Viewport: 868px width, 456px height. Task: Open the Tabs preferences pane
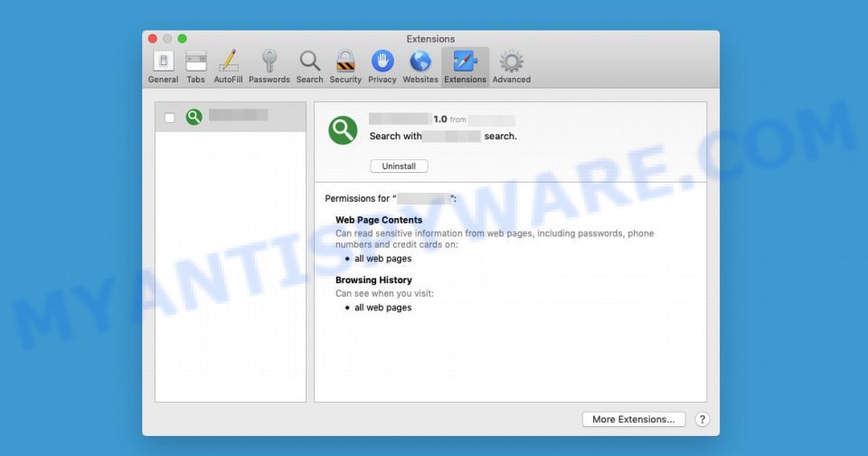(x=195, y=67)
